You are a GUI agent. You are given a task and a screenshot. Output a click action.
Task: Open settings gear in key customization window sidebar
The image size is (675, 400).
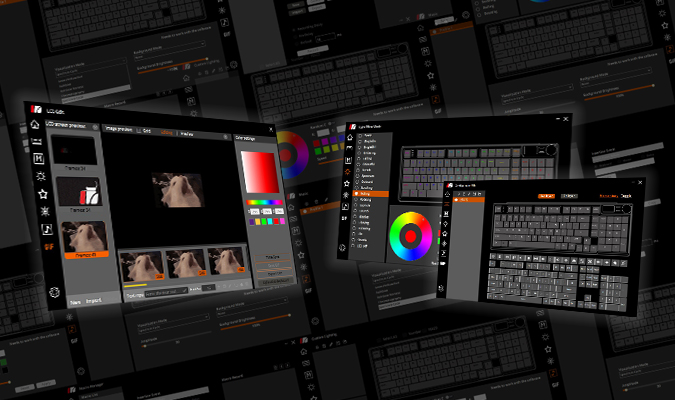pos(441,288)
